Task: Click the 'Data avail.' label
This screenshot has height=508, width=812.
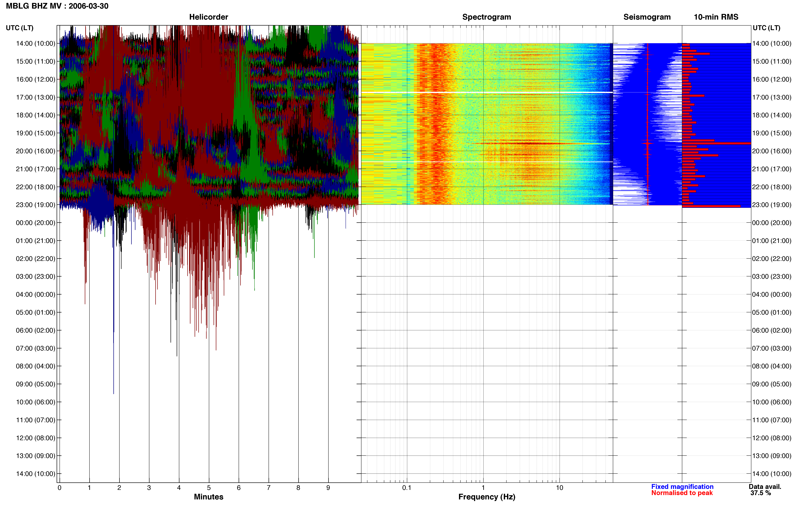Action: (x=765, y=486)
